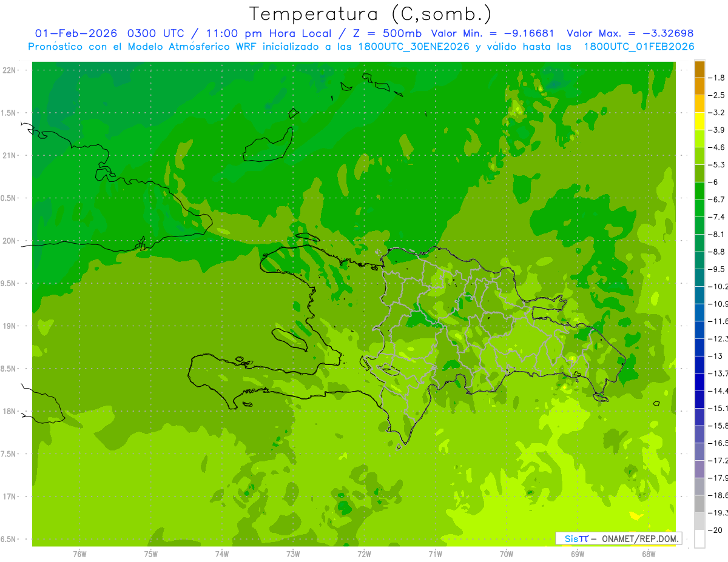Click the '70W' longitude label
The height and width of the screenshot is (562, 728).
[x=507, y=555]
